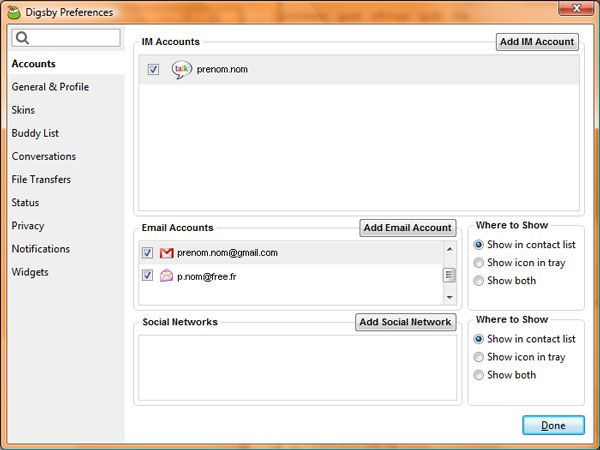Select email 'Show in contact list' radio
Viewport: 600px width, 450px height.
coord(478,245)
